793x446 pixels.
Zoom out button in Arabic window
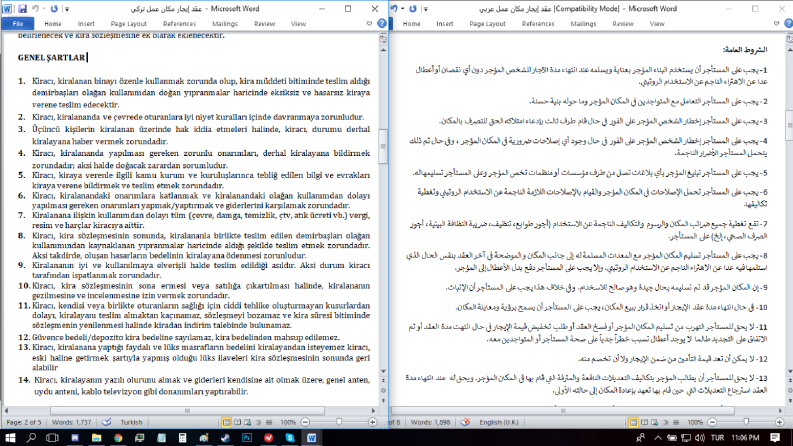(x=712, y=422)
